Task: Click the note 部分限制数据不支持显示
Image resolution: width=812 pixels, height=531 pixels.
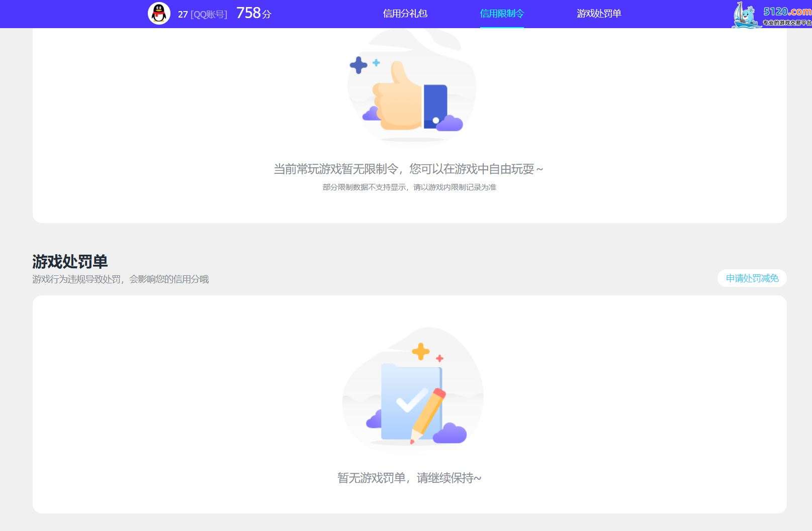Action: pyautogui.click(x=365, y=187)
